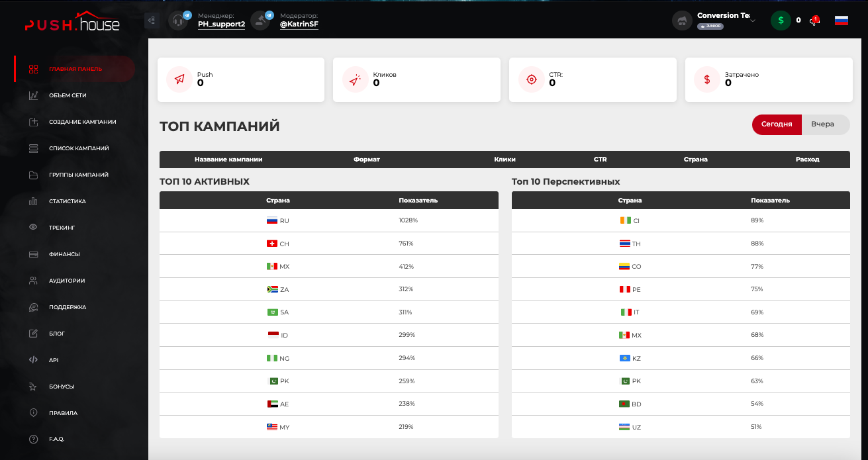
Task: Click the Финансы card icon
Action: tap(33, 254)
